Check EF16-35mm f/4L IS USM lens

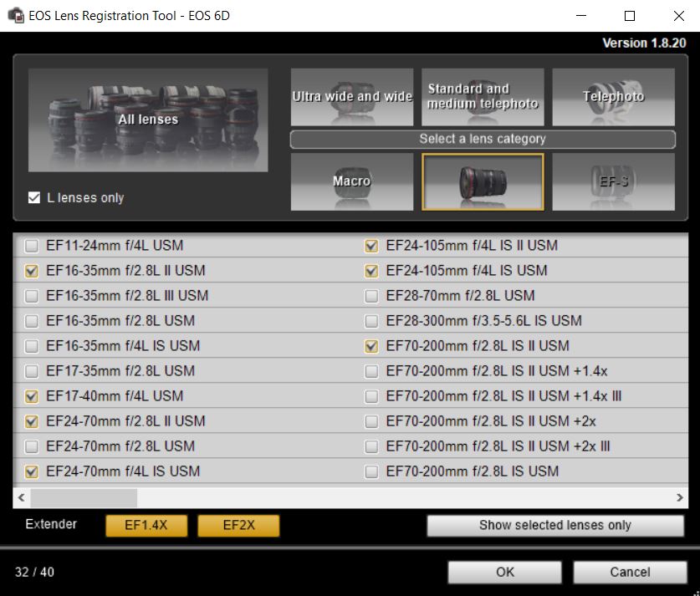pyautogui.click(x=31, y=346)
